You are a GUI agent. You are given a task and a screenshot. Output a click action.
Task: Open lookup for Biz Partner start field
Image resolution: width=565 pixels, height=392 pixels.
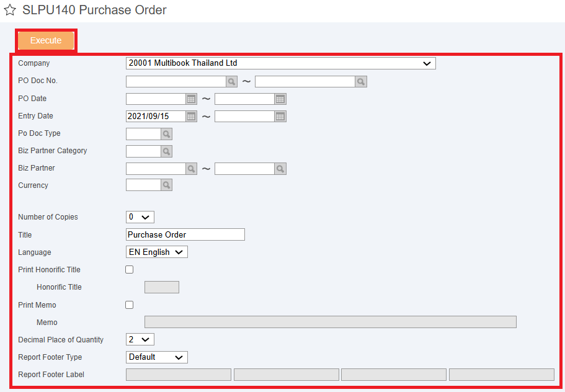(x=192, y=169)
